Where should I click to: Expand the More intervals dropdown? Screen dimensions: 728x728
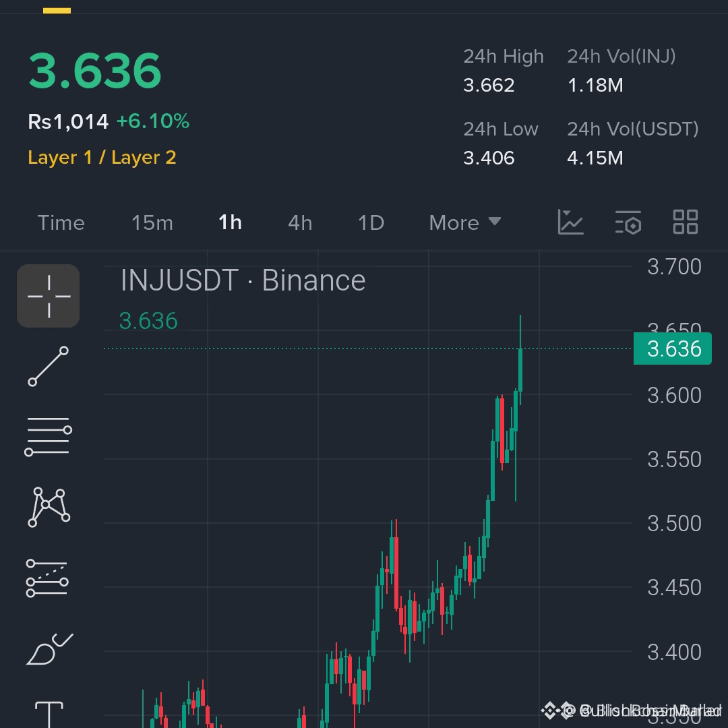(464, 222)
